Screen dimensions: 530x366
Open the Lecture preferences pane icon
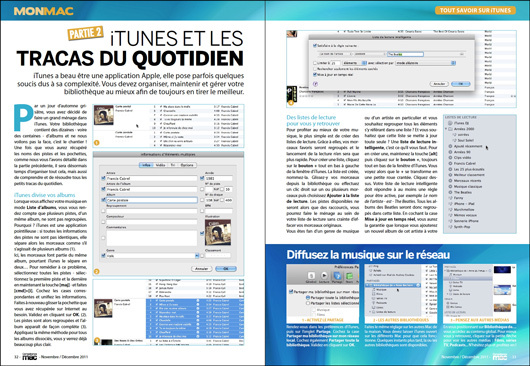[324, 275]
